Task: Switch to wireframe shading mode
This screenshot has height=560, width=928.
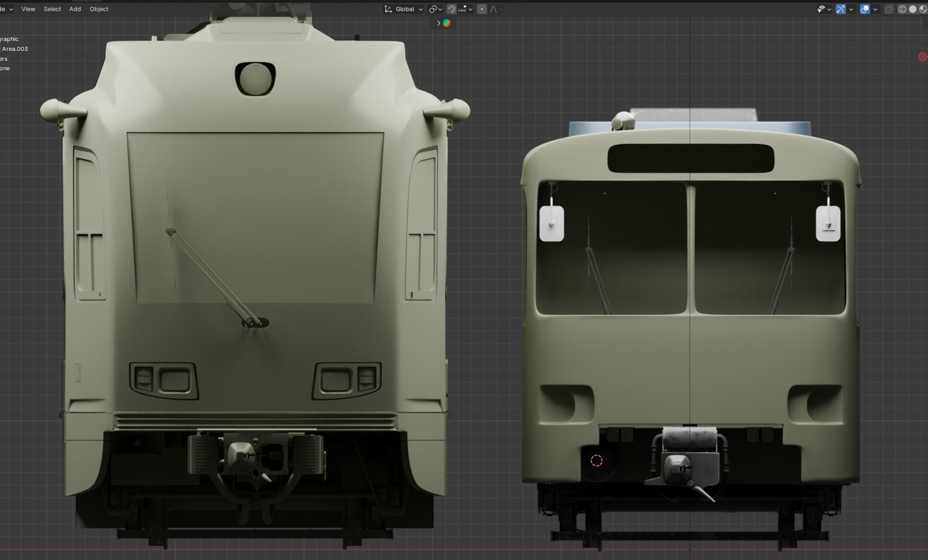Action: click(902, 9)
